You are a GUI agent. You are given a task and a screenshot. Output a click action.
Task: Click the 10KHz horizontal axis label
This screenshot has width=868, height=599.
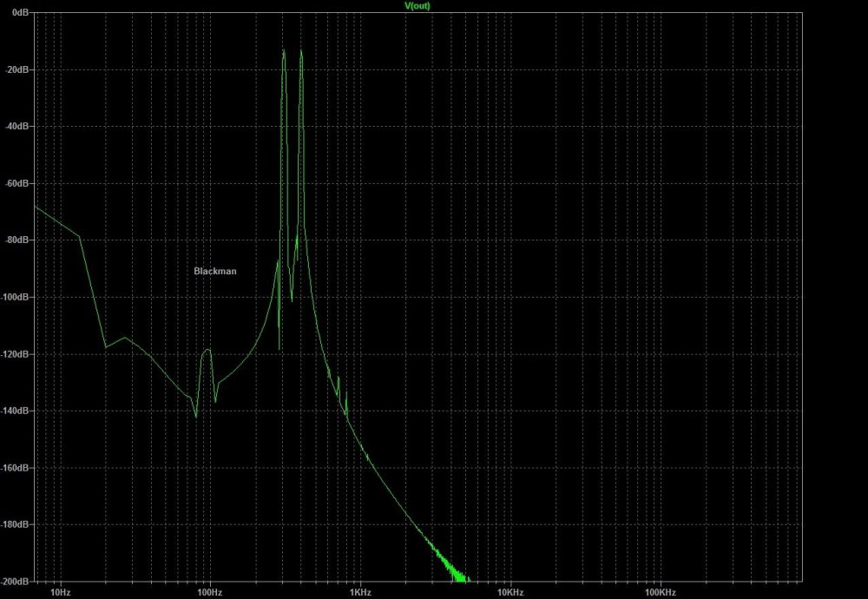pyautogui.click(x=510, y=592)
